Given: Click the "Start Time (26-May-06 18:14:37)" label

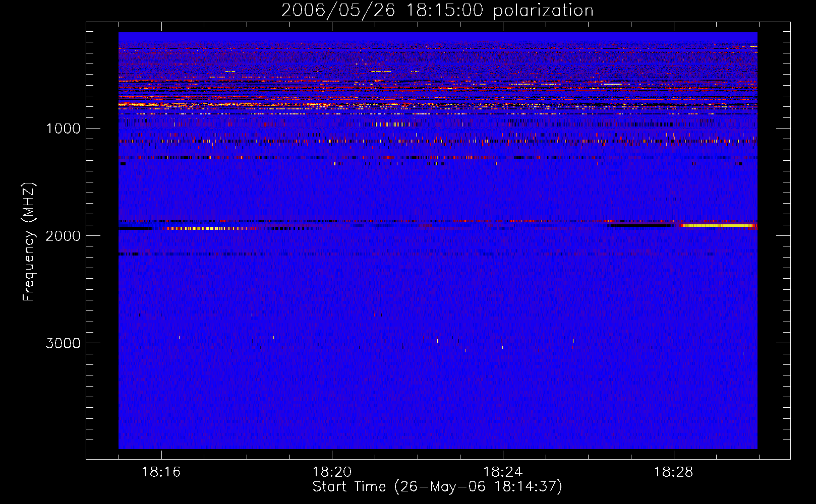Looking at the screenshot, I should 437,487.
